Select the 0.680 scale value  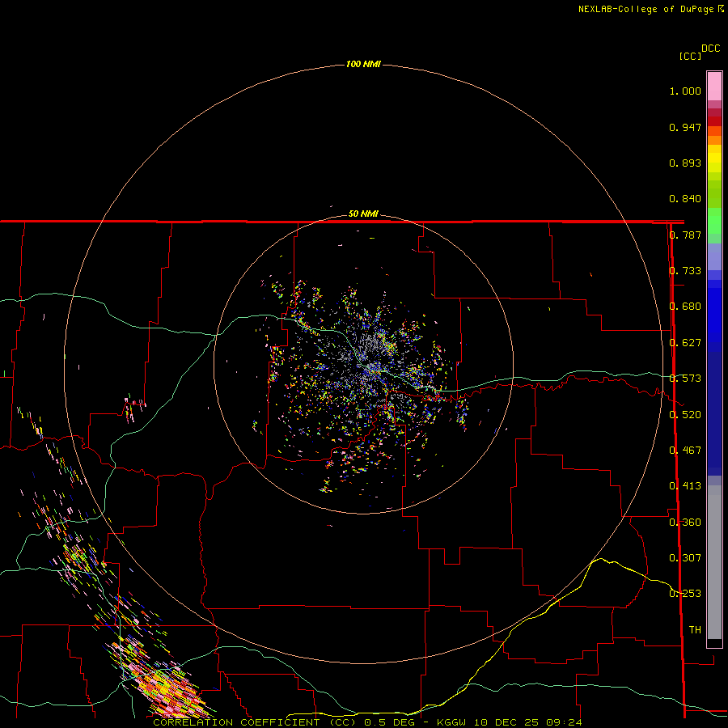pyautogui.click(x=685, y=307)
